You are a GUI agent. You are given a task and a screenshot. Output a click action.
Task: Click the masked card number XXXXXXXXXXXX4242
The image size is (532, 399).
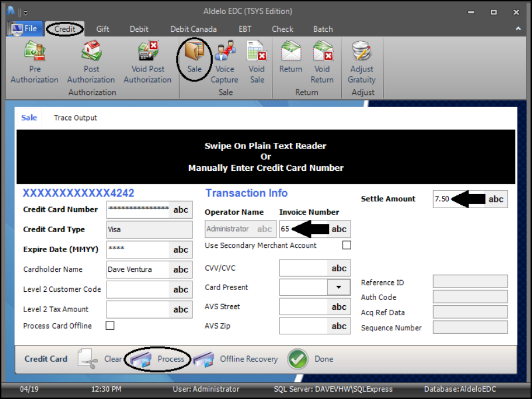[78, 193]
